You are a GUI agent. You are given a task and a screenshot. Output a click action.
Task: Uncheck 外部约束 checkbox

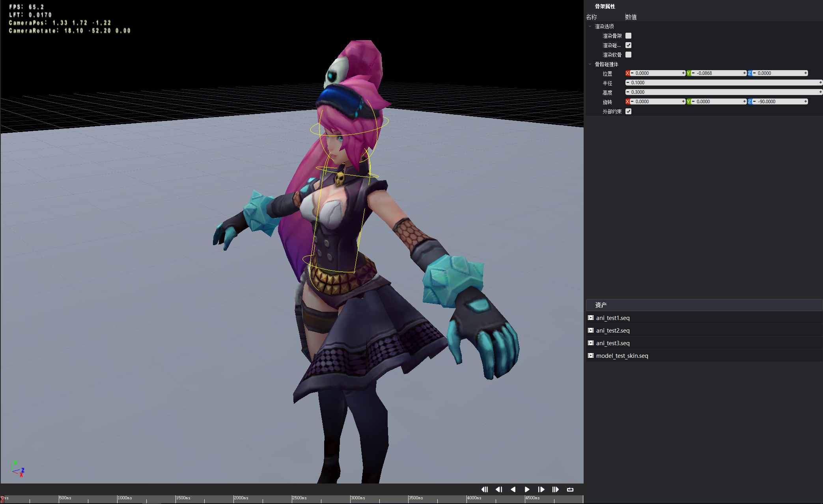(x=629, y=112)
